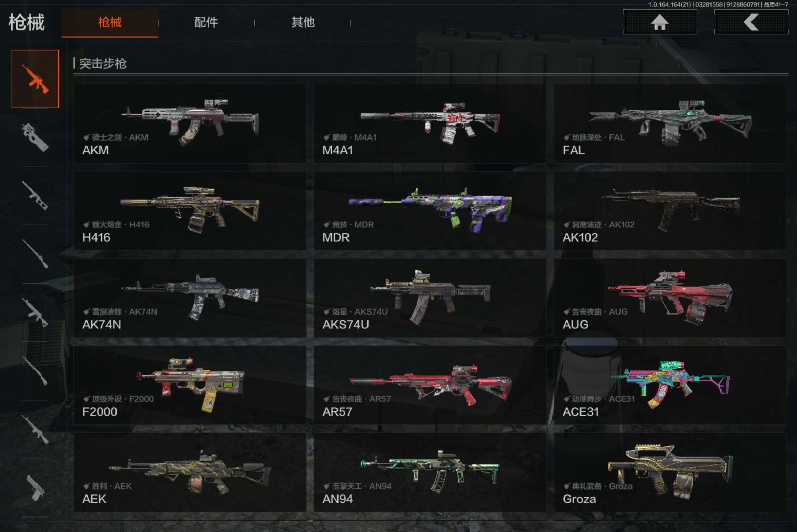Select the golden Groza weapon card
This screenshot has height=532, width=797.
pos(670,472)
